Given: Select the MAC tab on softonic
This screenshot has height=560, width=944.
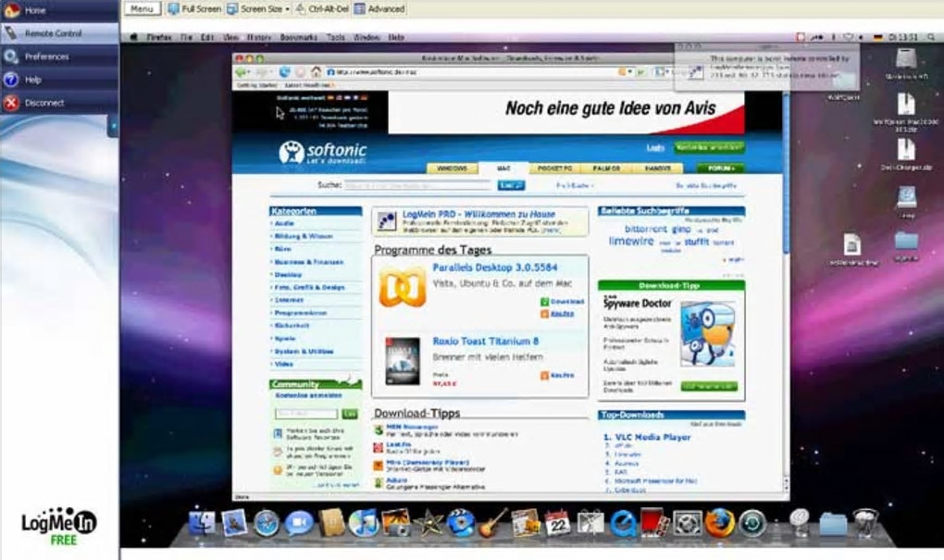Looking at the screenshot, I should point(503,168).
